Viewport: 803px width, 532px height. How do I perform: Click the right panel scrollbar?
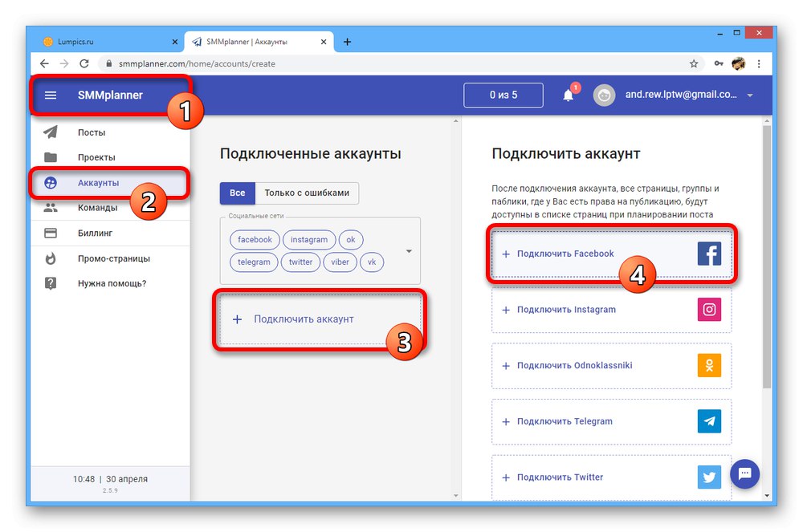(767, 256)
